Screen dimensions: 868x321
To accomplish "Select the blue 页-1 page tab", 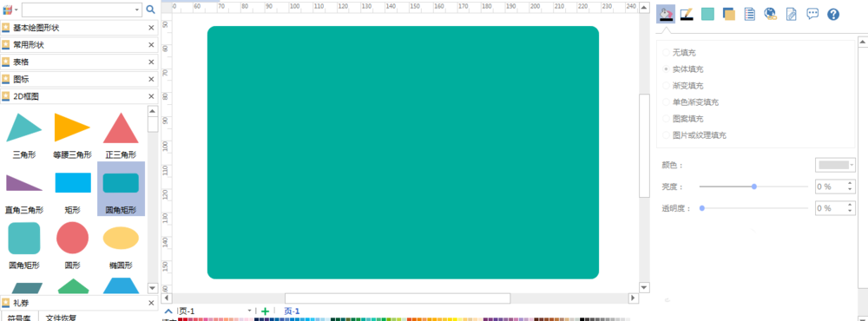I will pos(292,311).
